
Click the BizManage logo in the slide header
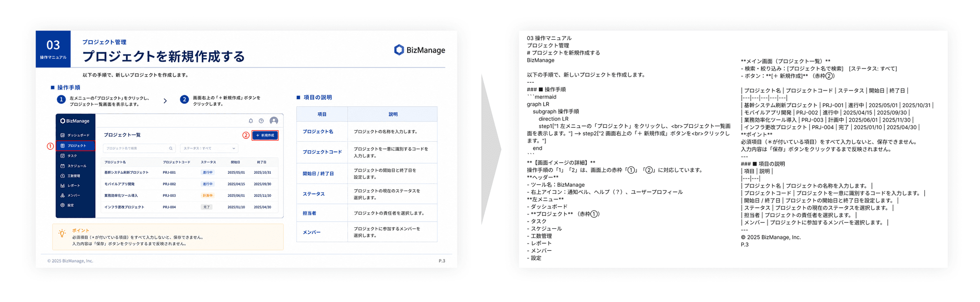click(419, 50)
